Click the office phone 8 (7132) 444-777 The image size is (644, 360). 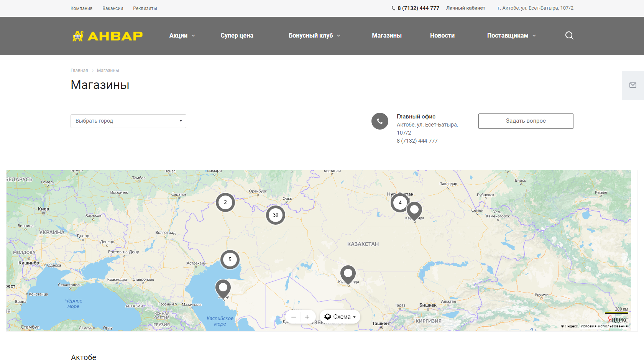[417, 141]
